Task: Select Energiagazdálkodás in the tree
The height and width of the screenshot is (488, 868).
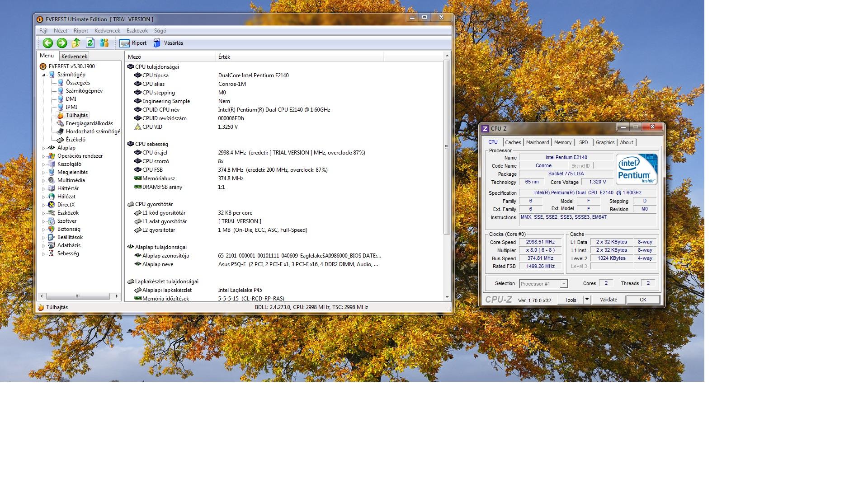Action: (x=89, y=123)
